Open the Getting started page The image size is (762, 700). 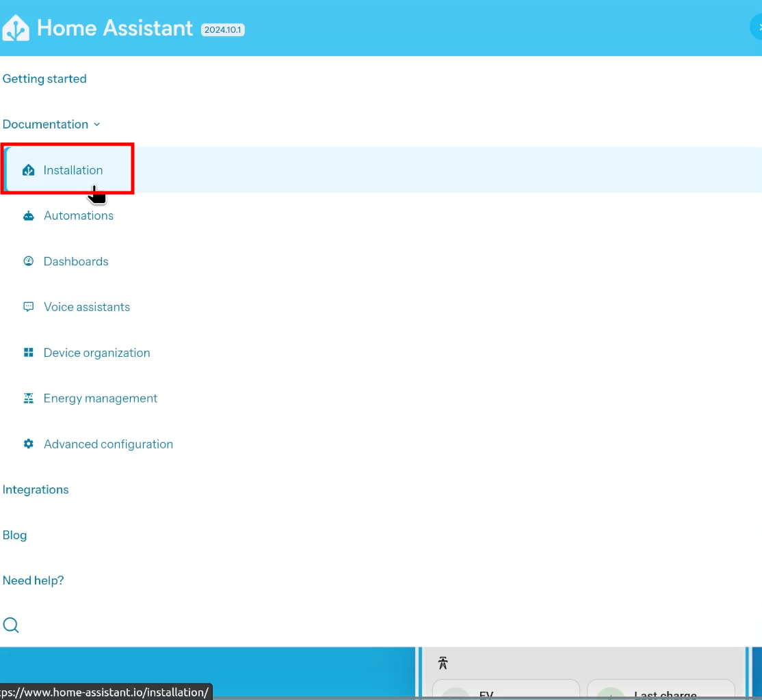44,79
